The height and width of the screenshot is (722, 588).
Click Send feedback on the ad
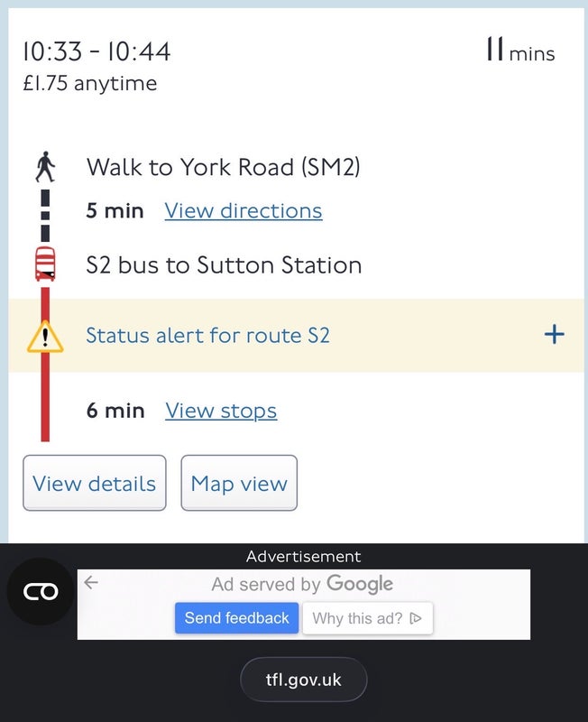[236, 618]
